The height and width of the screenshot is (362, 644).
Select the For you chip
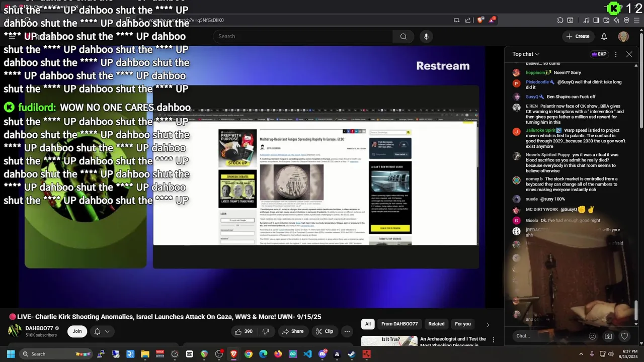coord(463,324)
